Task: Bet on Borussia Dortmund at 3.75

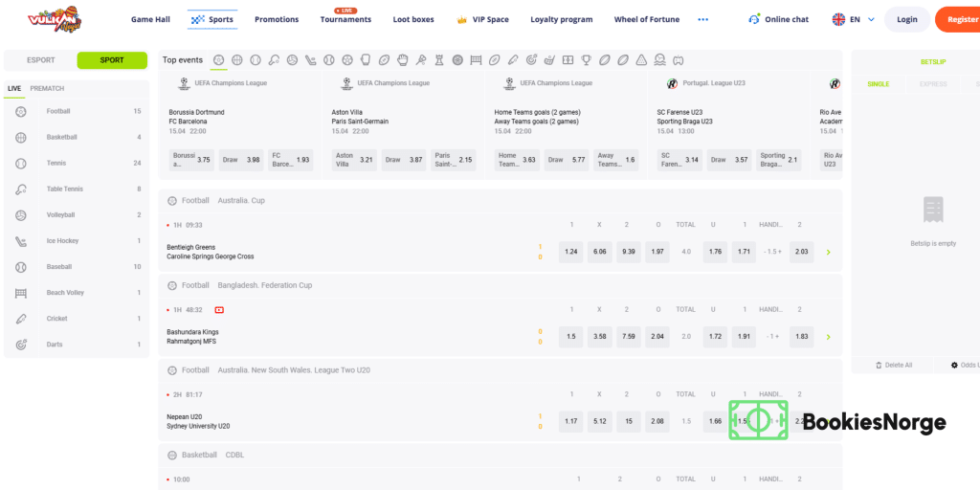Action: pos(191,160)
